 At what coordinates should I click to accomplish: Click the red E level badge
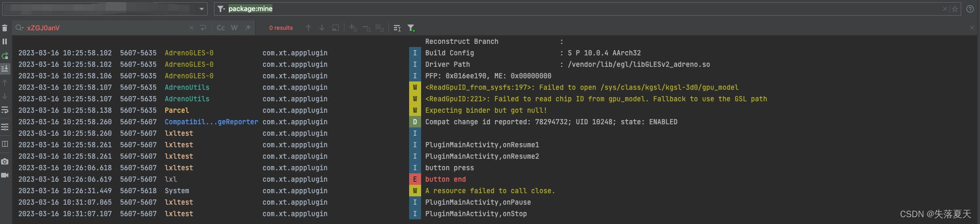tap(415, 179)
